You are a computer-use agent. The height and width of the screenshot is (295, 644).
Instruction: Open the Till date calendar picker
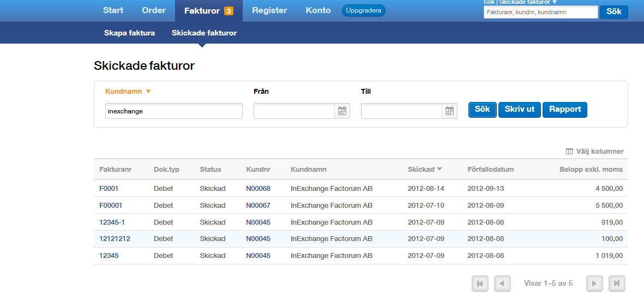pos(449,111)
